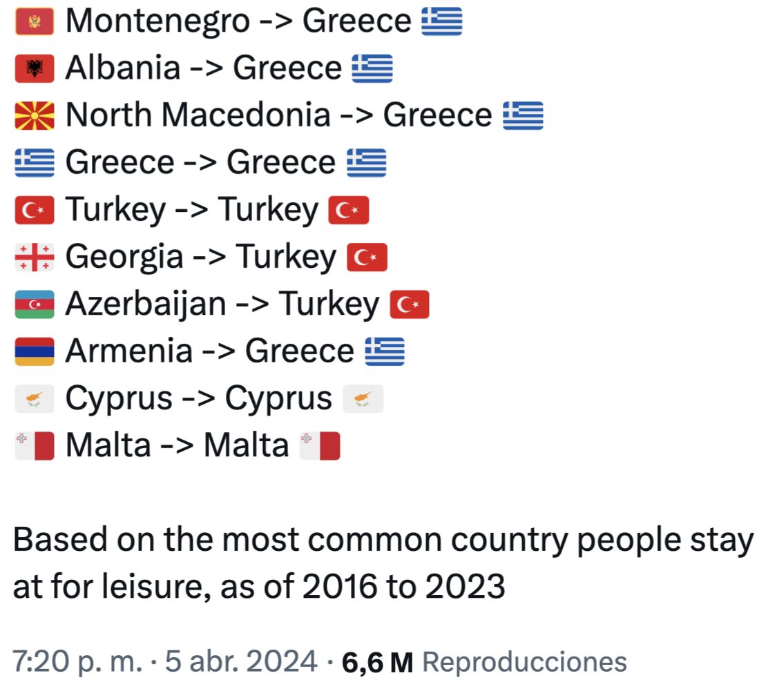The width and height of the screenshot is (768, 700).
Task: Click the Albania flag emoji
Action: (x=34, y=69)
